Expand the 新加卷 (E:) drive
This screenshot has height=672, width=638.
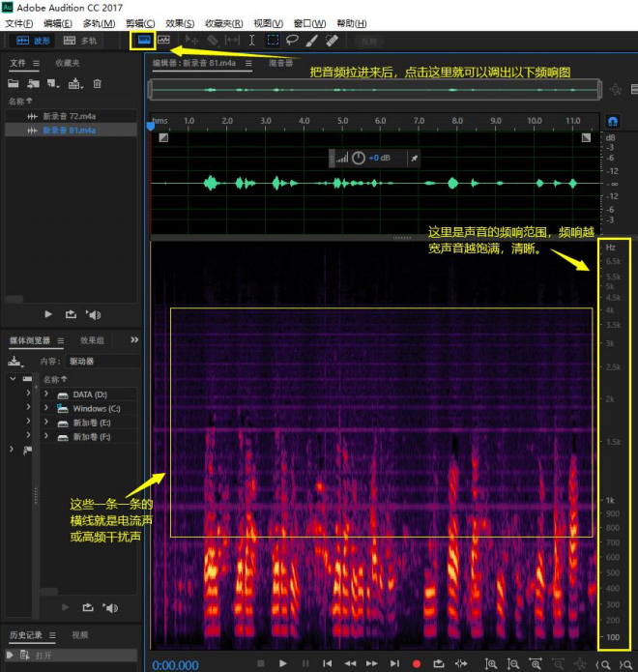click(x=46, y=423)
